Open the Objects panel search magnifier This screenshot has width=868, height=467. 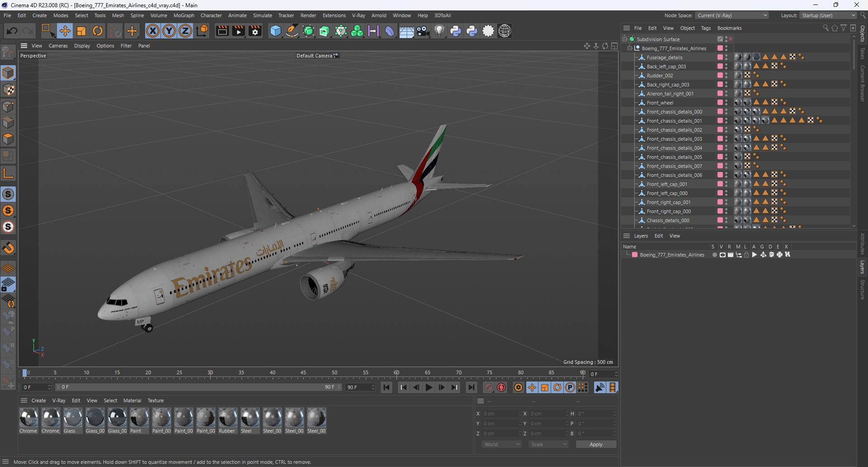tap(826, 28)
